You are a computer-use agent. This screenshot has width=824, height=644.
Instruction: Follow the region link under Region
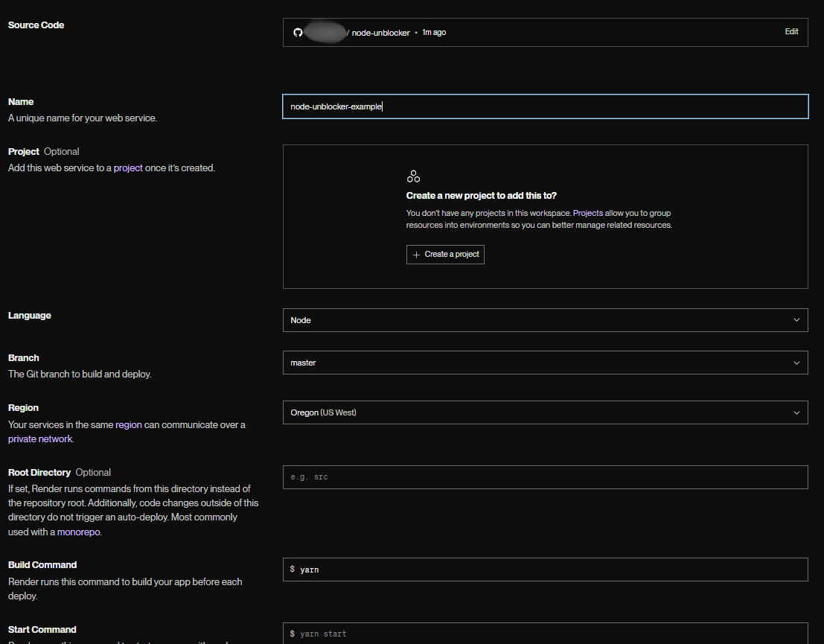coord(129,425)
